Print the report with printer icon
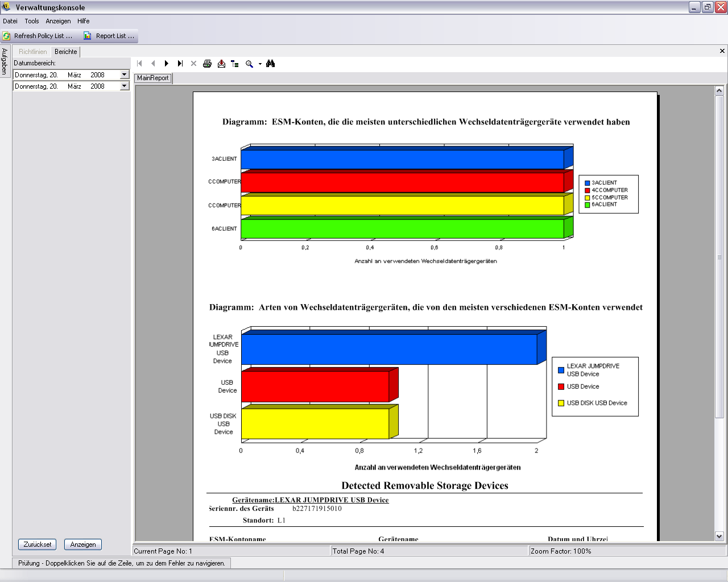 (x=207, y=64)
